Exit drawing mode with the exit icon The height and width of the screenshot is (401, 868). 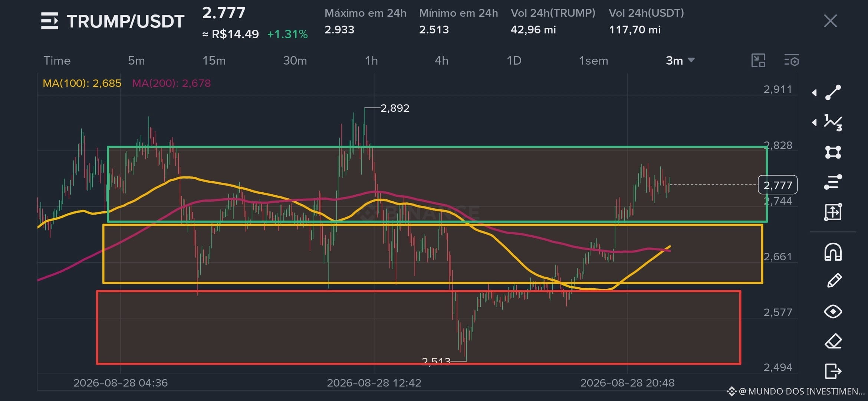[833, 371]
